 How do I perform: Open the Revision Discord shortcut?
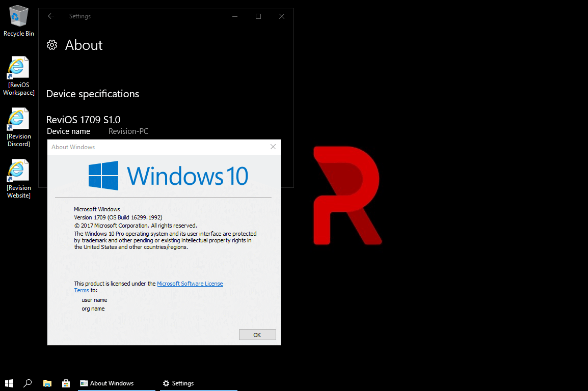click(18, 127)
